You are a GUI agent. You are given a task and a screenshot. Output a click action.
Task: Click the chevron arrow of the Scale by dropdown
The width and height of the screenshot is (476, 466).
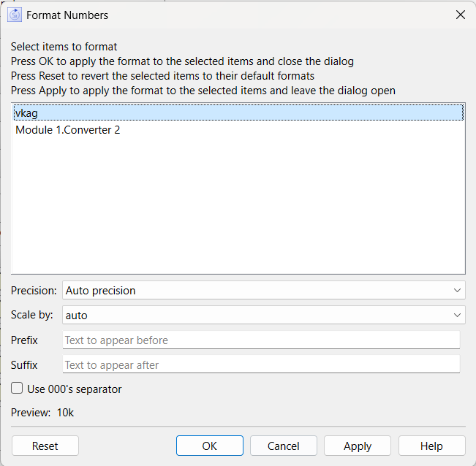pos(457,315)
